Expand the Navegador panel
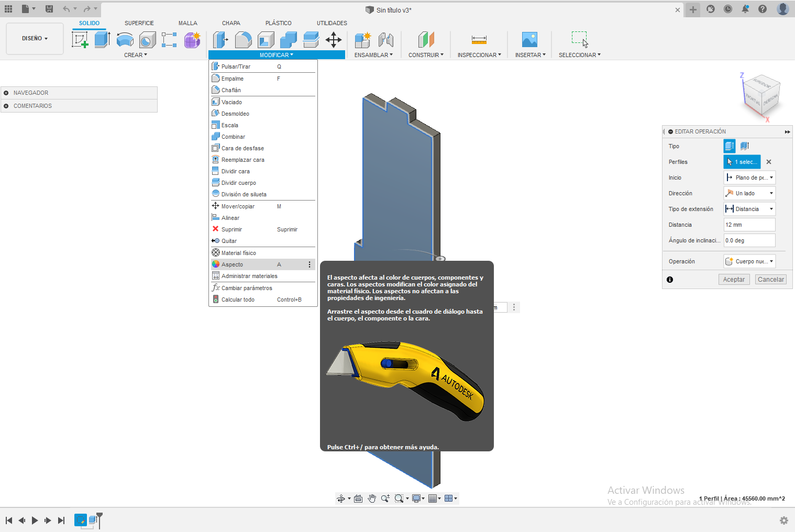This screenshot has width=795, height=532. point(6,93)
